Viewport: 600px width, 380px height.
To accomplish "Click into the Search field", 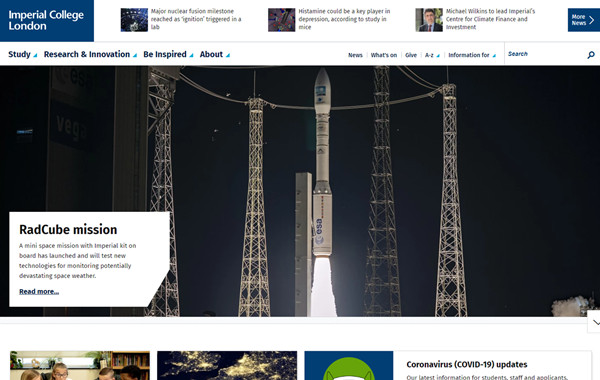I will [546, 54].
